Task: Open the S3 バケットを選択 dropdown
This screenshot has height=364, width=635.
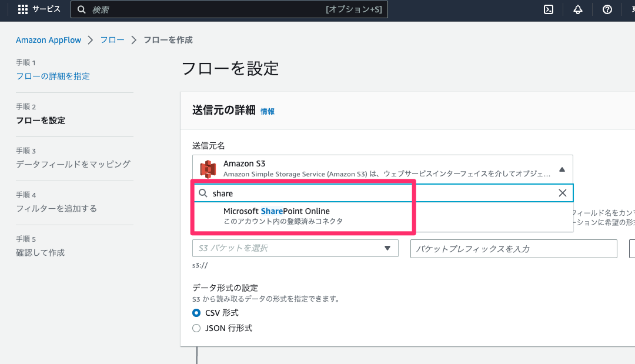Action: (295, 248)
